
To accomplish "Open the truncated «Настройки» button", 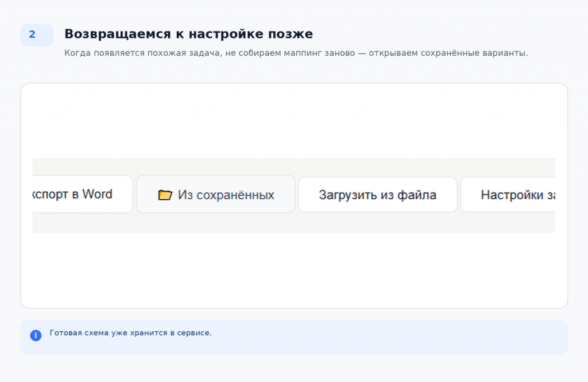I will 508,195.
